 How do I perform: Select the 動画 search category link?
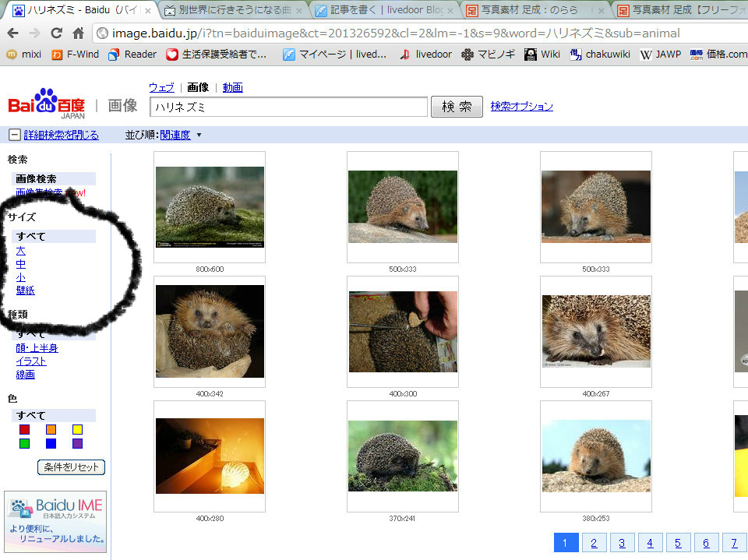tap(233, 87)
